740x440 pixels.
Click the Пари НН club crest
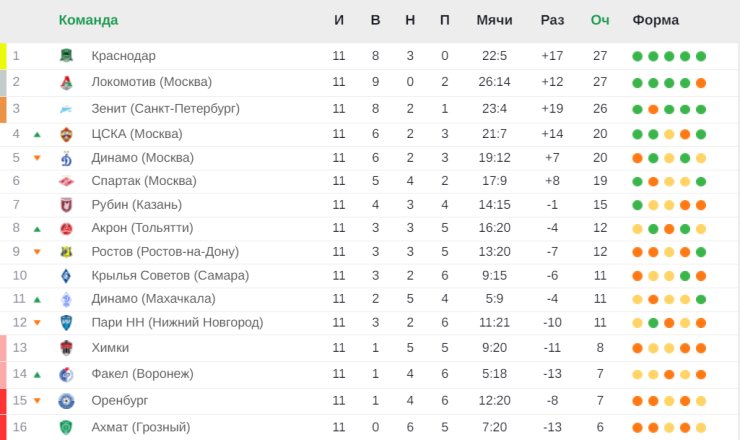67,323
